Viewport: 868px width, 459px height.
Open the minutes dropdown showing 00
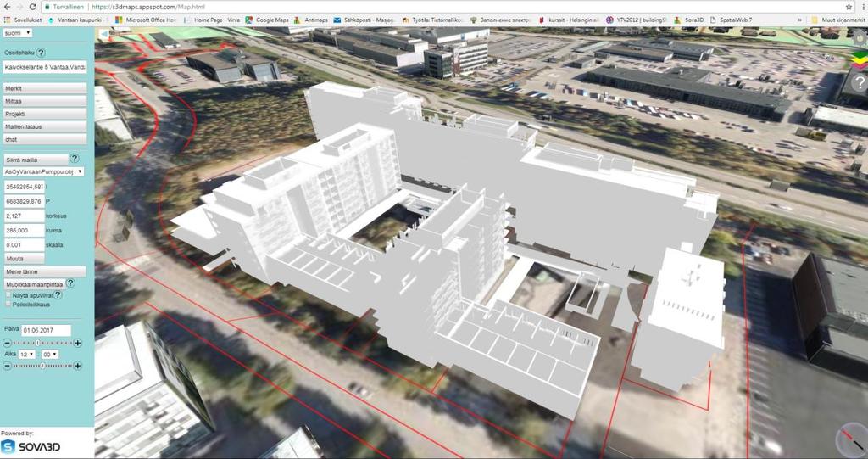pyautogui.click(x=49, y=355)
